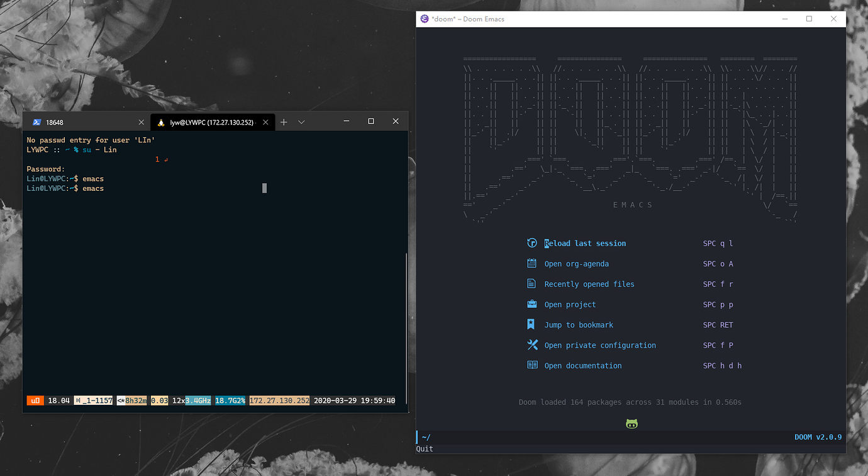Click the SPC q l keybinding text
This screenshot has height=476, width=868.
click(718, 243)
